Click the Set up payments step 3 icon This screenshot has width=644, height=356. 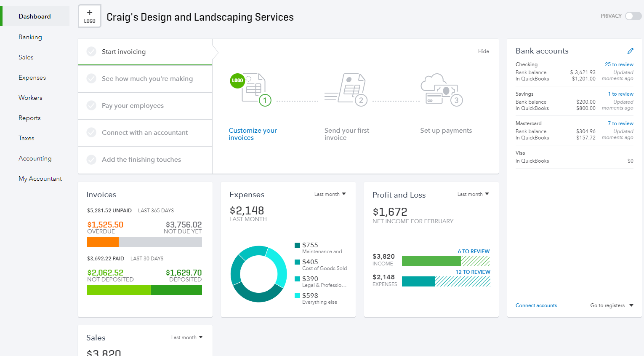pyautogui.click(x=442, y=89)
